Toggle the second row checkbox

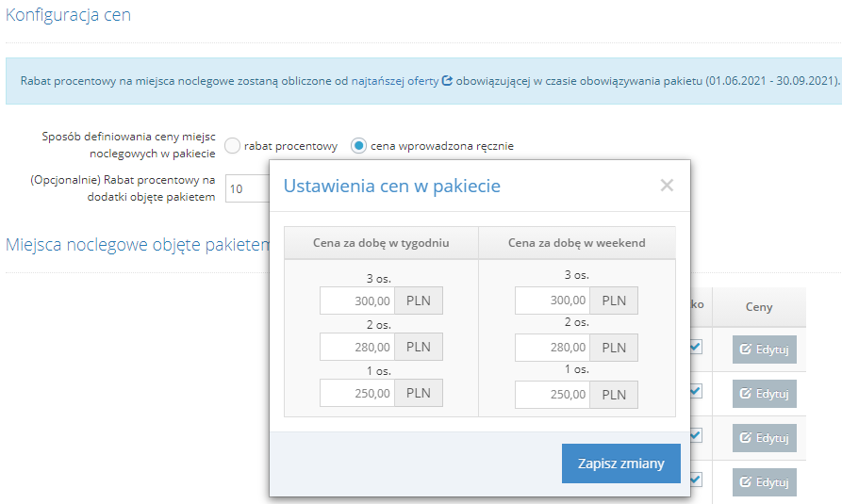tap(696, 391)
